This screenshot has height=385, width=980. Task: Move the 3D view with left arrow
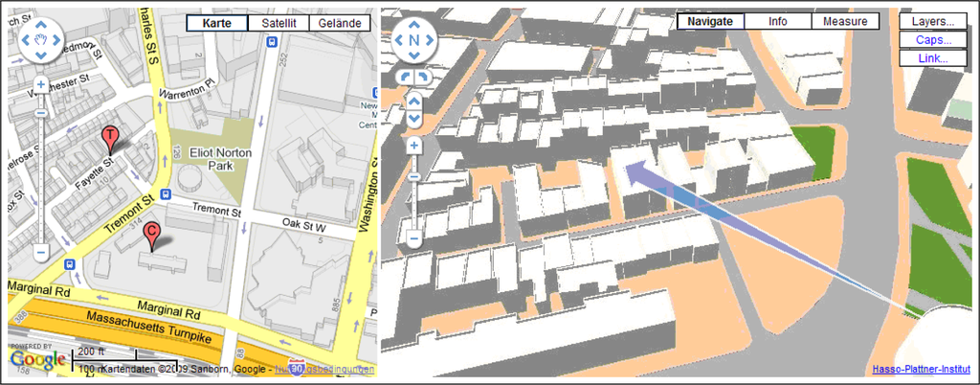click(399, 40)
